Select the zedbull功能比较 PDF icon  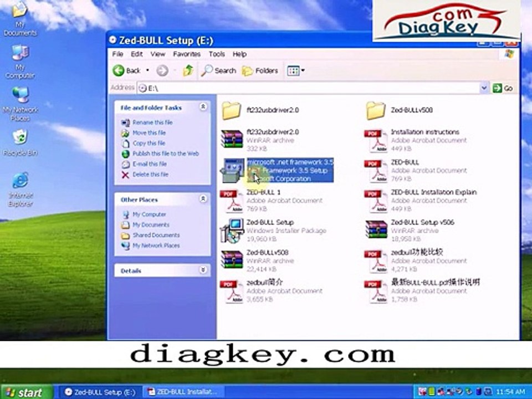376,261
